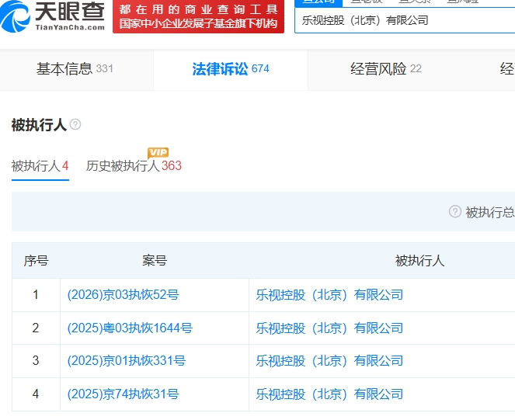The height and width of the screenshot is (420, 515).
Task: Click the help icon beside 被执行总
Action: point(455,211)
